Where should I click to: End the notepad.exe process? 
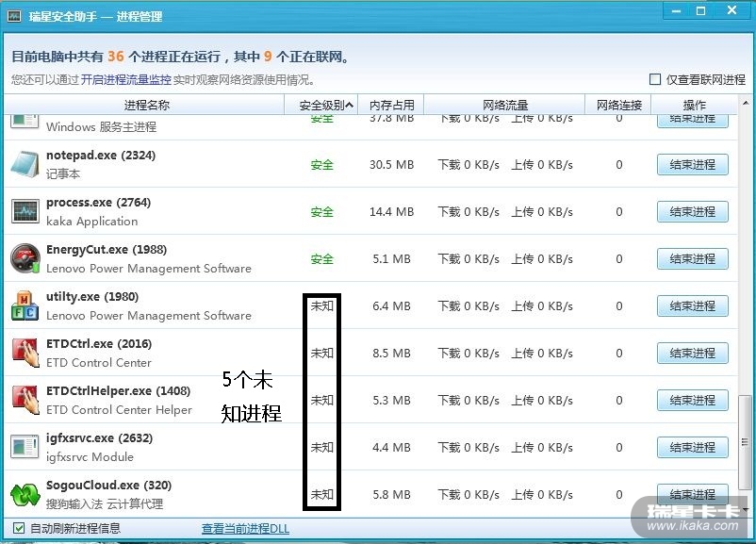(692, 164)
